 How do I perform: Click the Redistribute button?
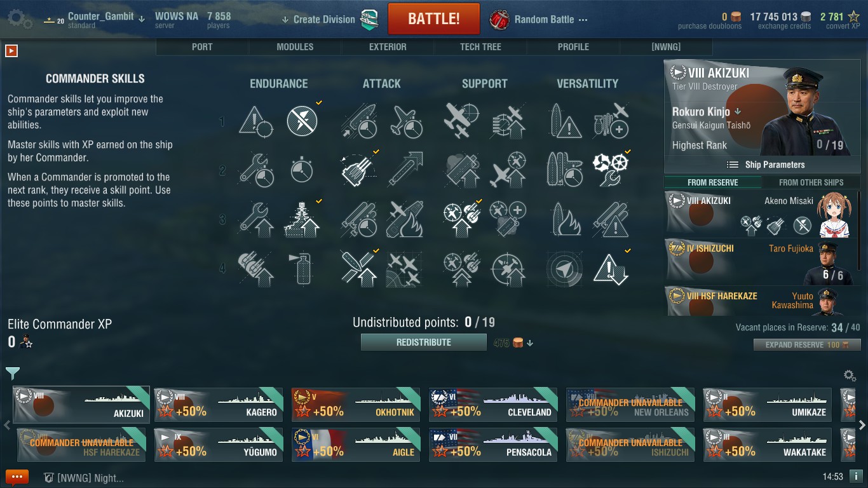click(x=424, y=342)
